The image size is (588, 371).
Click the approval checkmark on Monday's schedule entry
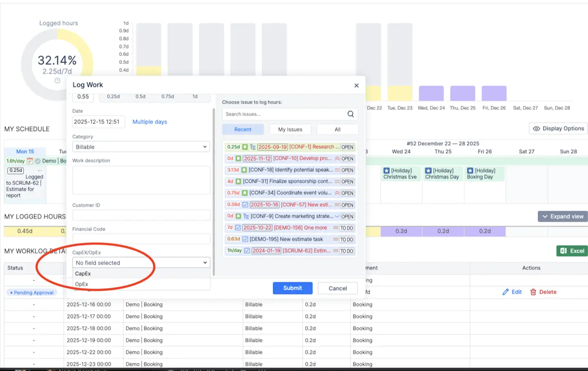pyautogui.click(x=38, y=161)
